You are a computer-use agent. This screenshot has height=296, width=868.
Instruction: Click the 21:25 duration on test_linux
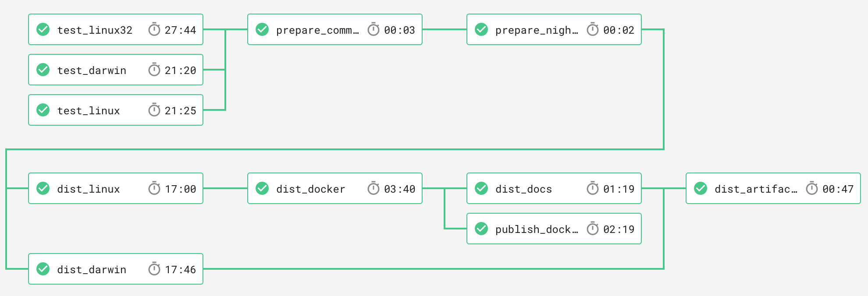pyautogui.click(x=180, y=110)
